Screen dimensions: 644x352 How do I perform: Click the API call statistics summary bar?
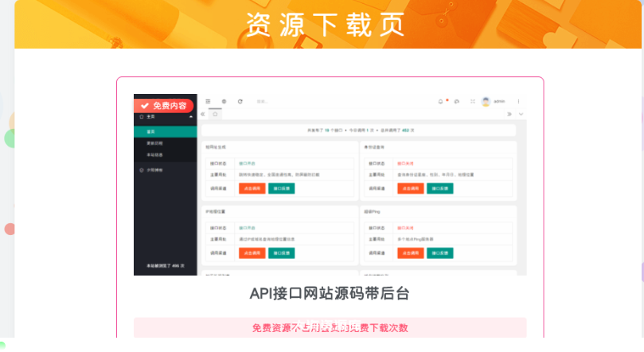pyautogui.click(x=358, y=130)
